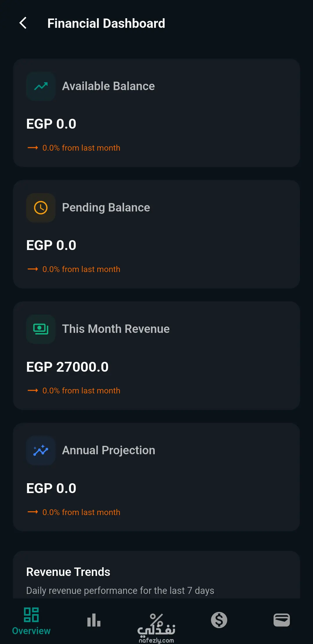
Task: Open the wallet tab in bottom navigation
Action: click(x=282, y=620)
